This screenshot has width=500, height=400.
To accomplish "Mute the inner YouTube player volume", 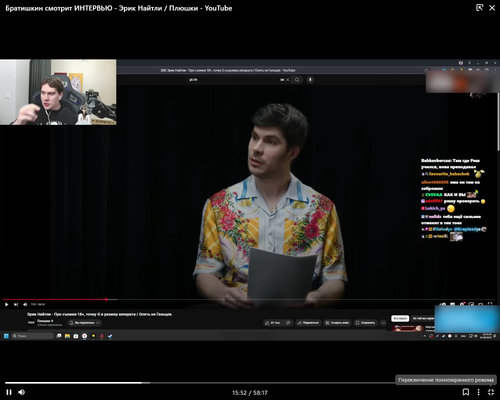I will click(25, 304).
